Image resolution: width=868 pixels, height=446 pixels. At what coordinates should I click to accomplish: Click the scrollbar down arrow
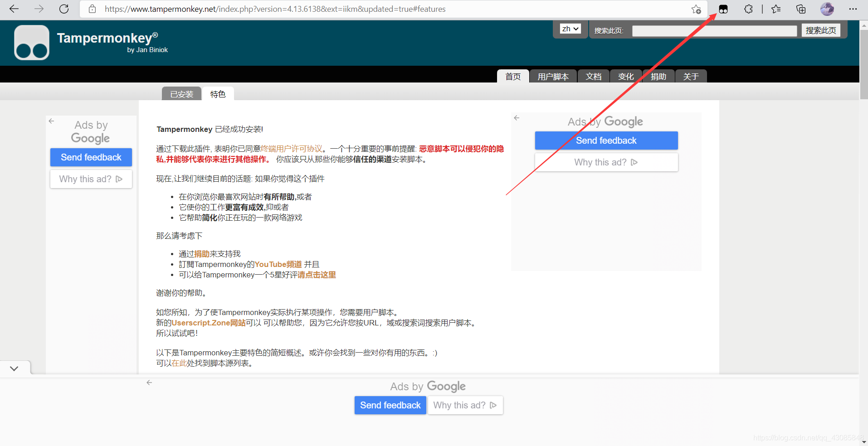864,441
